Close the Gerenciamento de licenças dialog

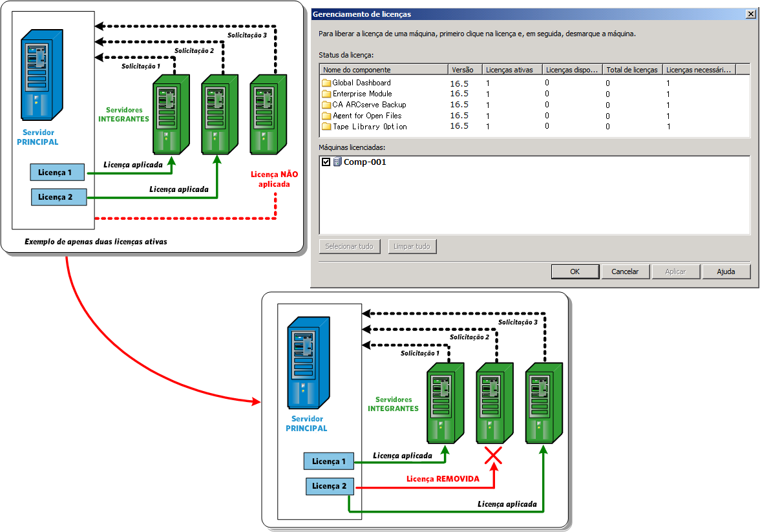click(x=751, y=14)
